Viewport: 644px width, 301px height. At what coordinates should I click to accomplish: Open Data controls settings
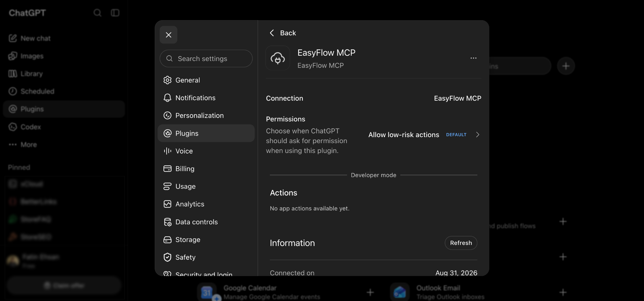tap(206, 222)
